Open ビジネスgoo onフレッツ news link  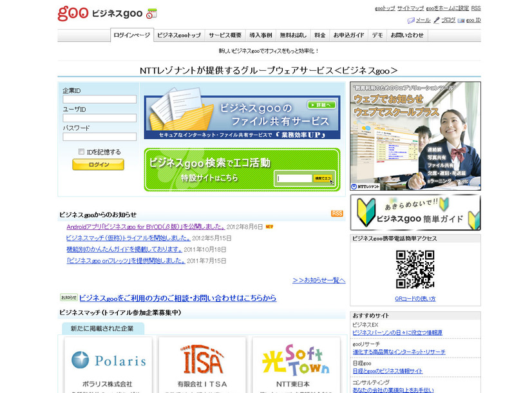[126, 261]
